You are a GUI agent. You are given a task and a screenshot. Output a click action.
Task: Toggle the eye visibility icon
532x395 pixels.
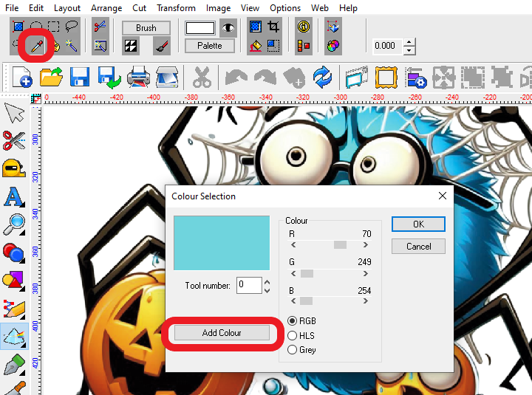click(228, 28)
